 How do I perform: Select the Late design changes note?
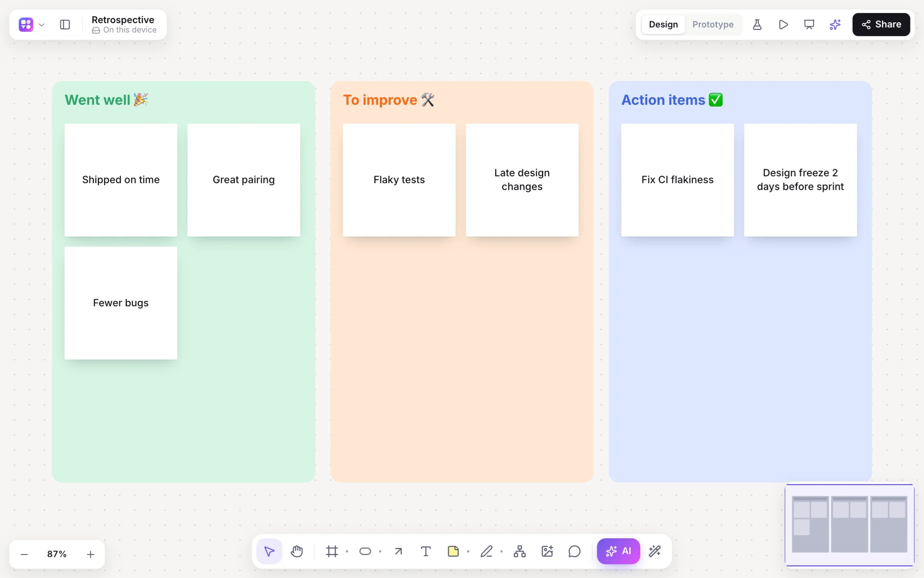pos(522,180)
